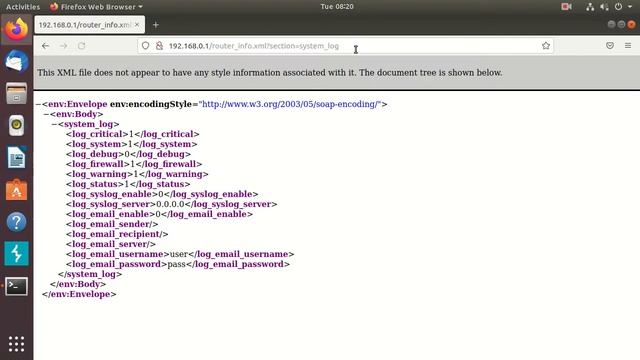
Task: Open the clock Tue 08:20 calendar
Action: pos(337,7)
